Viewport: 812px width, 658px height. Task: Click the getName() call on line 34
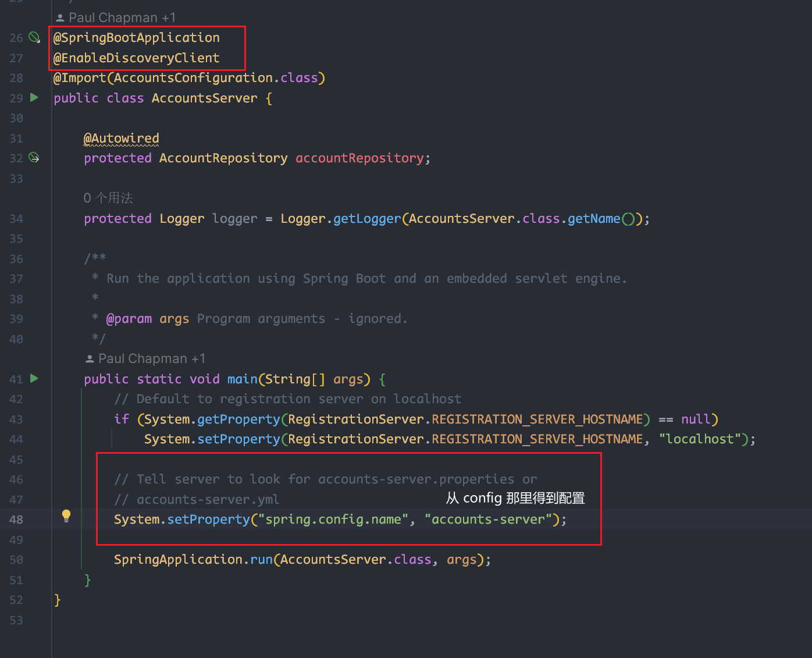click(x=601, y=219)
